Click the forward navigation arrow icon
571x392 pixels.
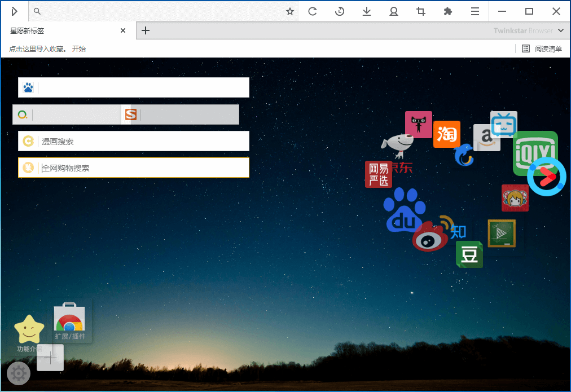[x=14, y=11]
